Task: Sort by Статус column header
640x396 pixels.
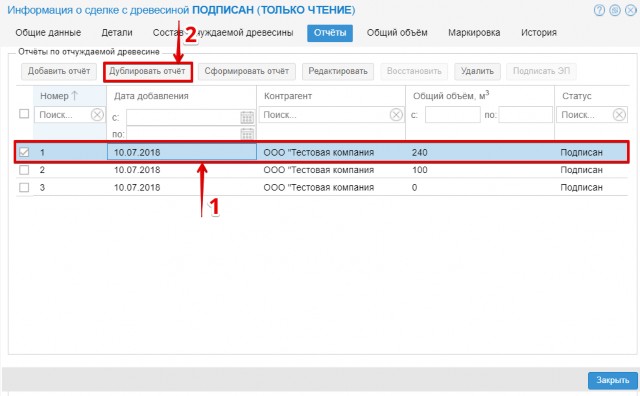Action: coord(576,96)
